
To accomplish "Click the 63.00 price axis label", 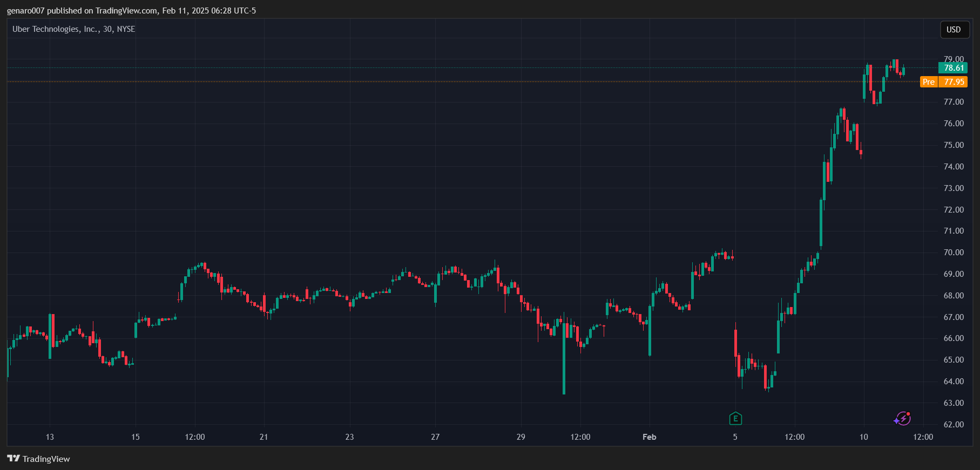I will pos(954,403).
